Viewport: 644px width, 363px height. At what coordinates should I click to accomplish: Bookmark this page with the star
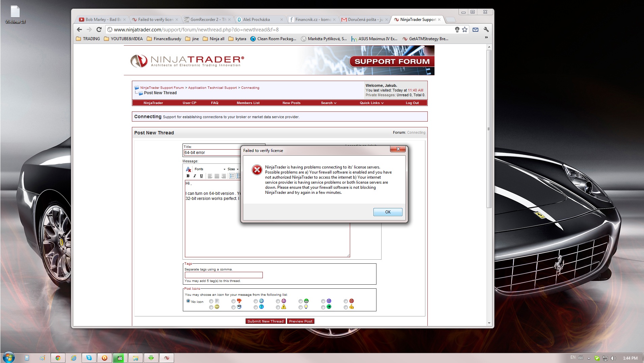[465, 30]
